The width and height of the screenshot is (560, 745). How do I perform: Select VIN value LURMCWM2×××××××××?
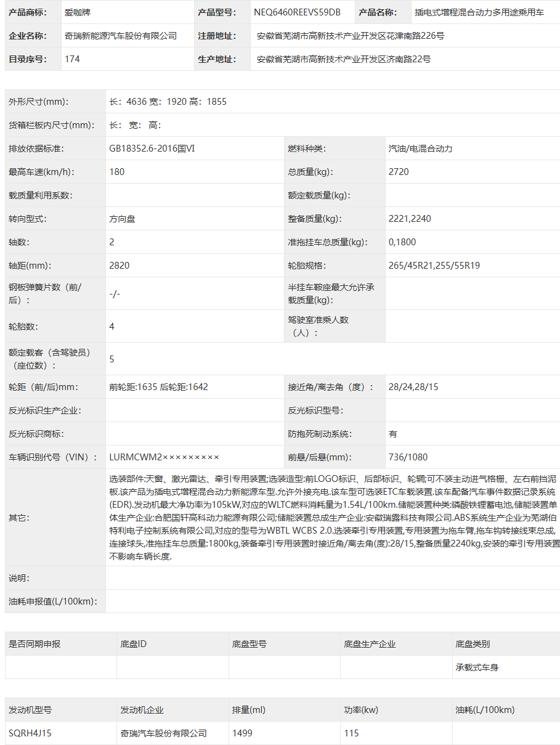click(164, 457)
